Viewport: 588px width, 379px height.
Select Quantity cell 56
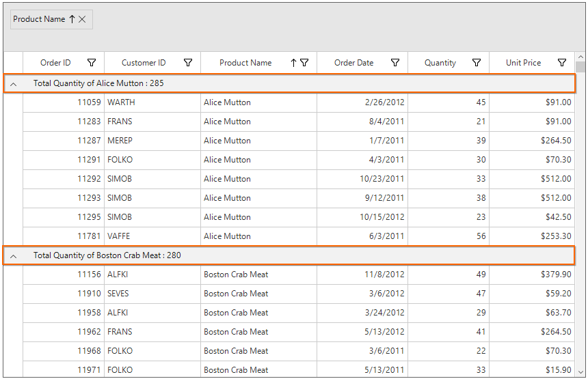(449, 236)
